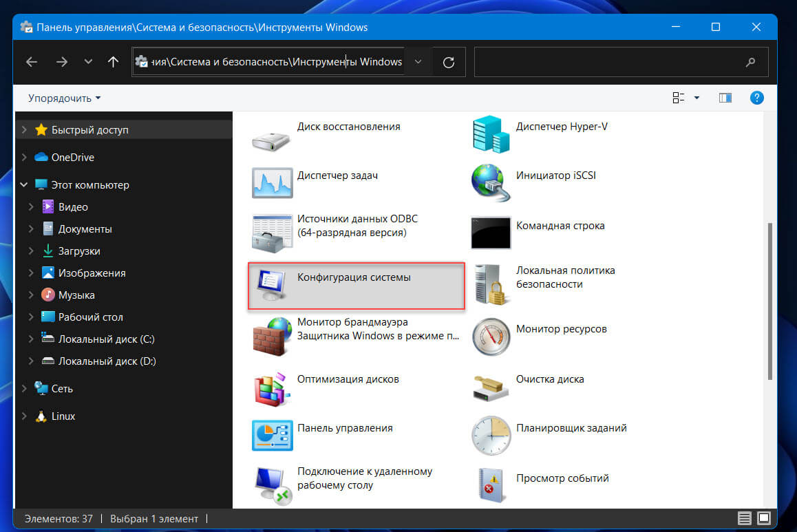797x532 pixels.
Task: Open Панель управления chart icon
Action: (273, 436)
